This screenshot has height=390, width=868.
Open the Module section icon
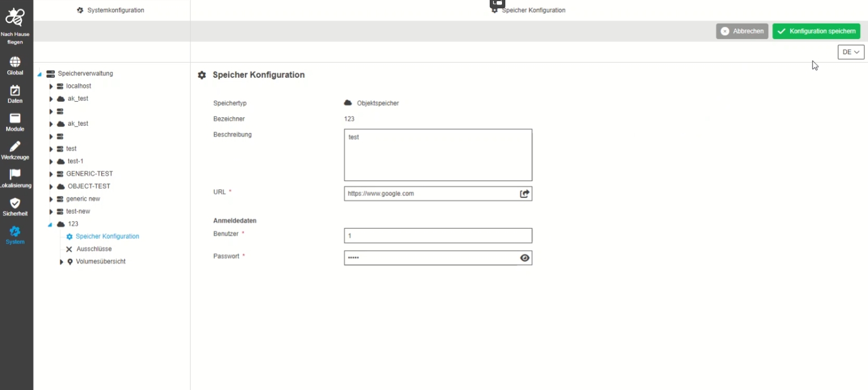coord(15,118)
